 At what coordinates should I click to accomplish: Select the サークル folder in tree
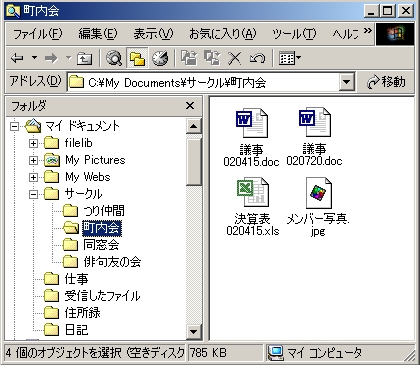pos(83,194)
